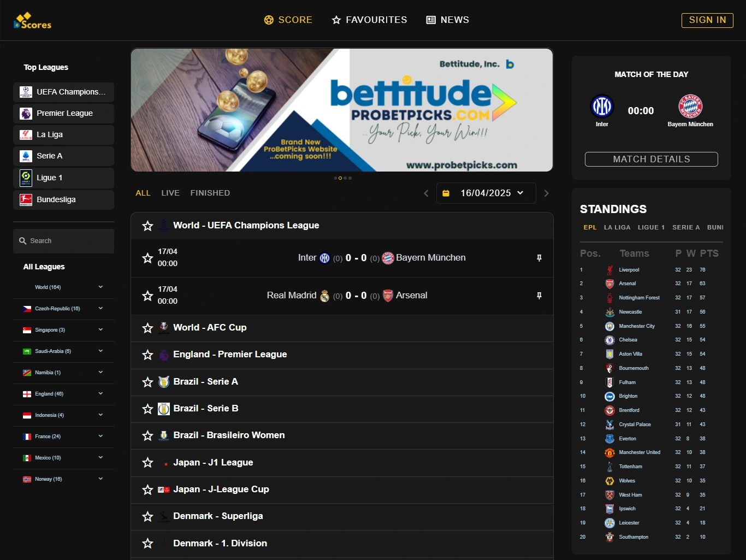The width and height of the screenshot is (746, 560).
Task: Expand the World (164) leagues list
Action: coord(100,287)
